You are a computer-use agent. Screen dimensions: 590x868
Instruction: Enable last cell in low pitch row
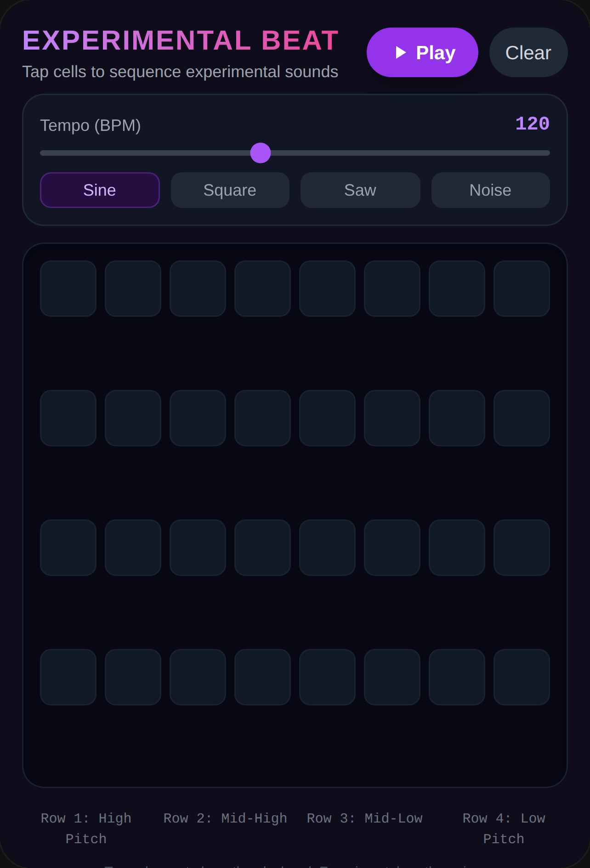coord(522,677)
